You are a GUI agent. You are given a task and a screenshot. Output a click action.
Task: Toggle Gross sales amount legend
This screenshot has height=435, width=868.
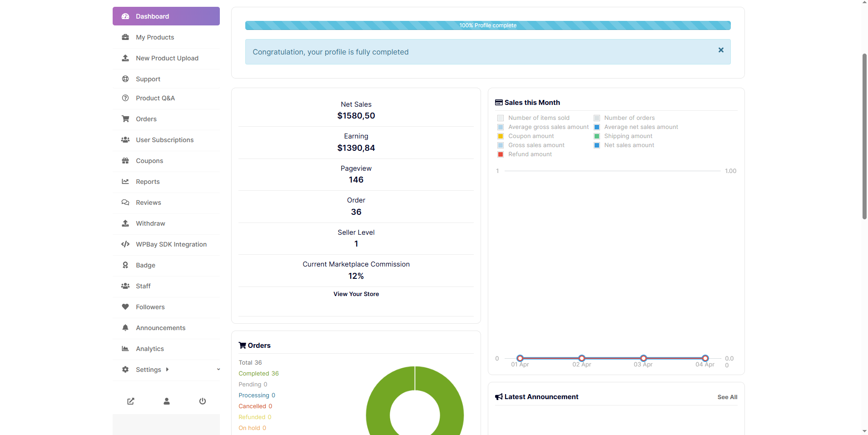[x=531, y=145]
